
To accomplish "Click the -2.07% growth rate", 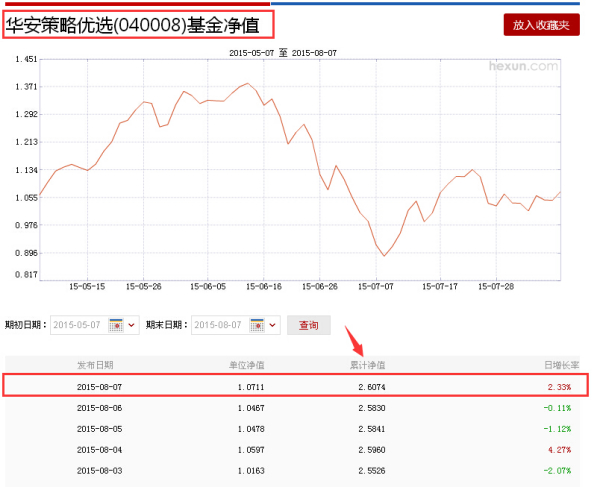I will point(558,471).
